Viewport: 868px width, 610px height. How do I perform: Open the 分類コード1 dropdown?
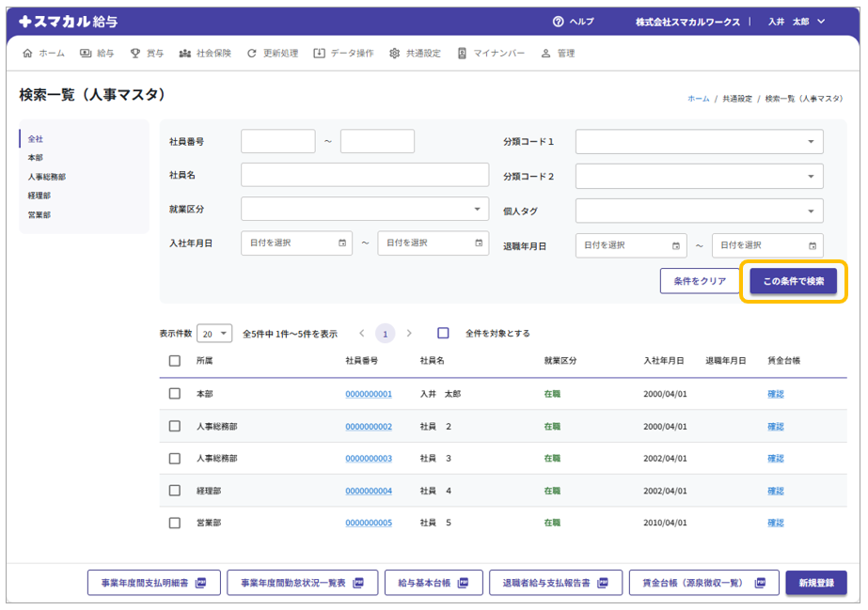(699, 142)
